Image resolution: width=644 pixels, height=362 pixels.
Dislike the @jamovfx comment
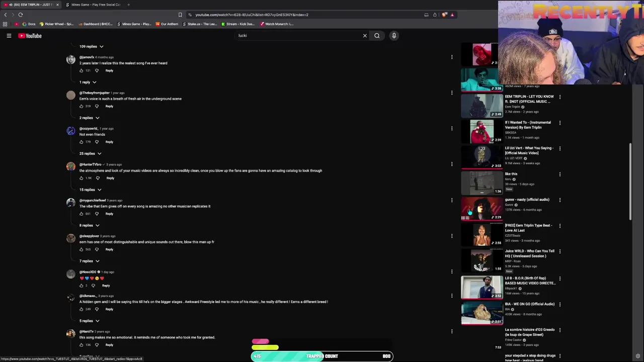coord(97,70)
